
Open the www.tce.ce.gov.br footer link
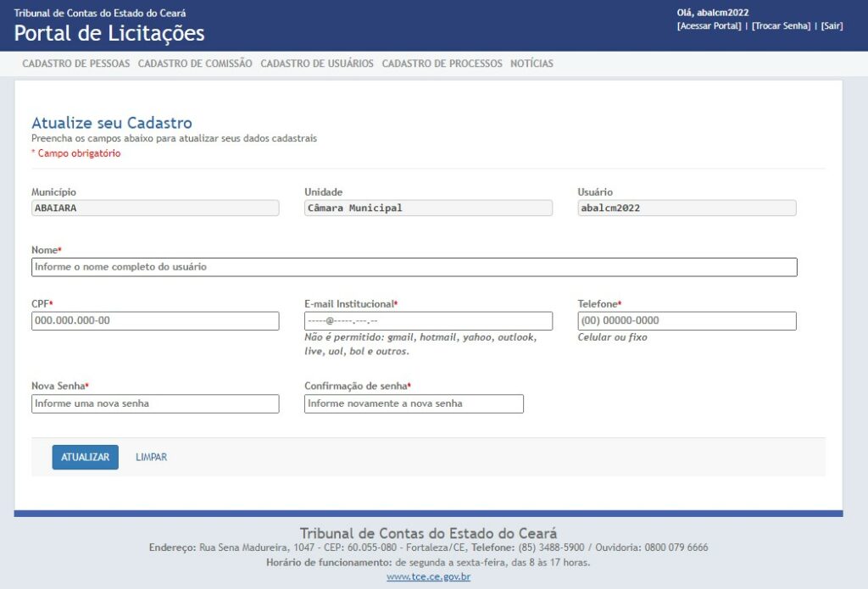(428, 577)
